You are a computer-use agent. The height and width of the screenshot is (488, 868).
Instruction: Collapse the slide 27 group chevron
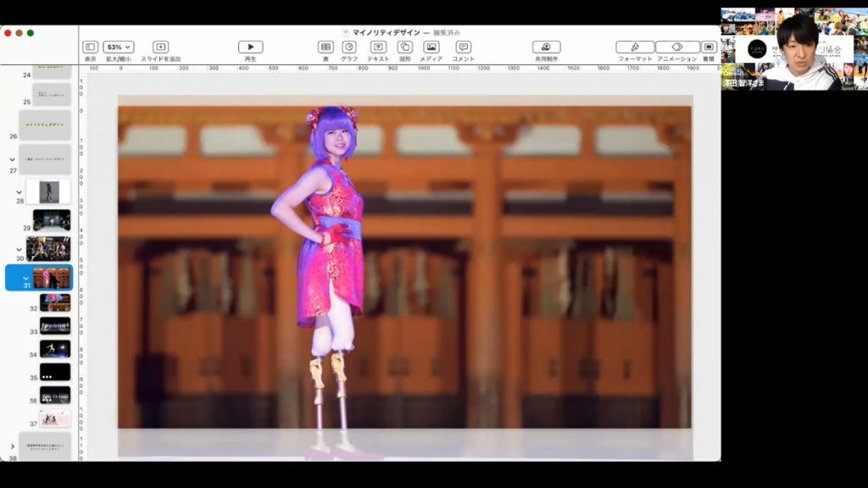pyautogui.click(x=12, y=160)
